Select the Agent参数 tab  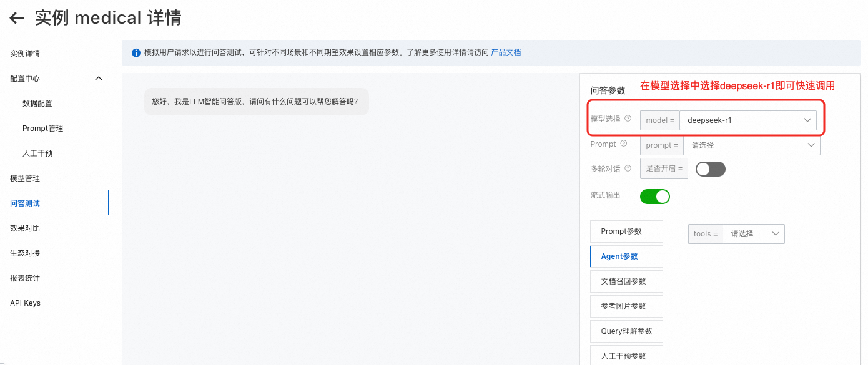(626, 256)
